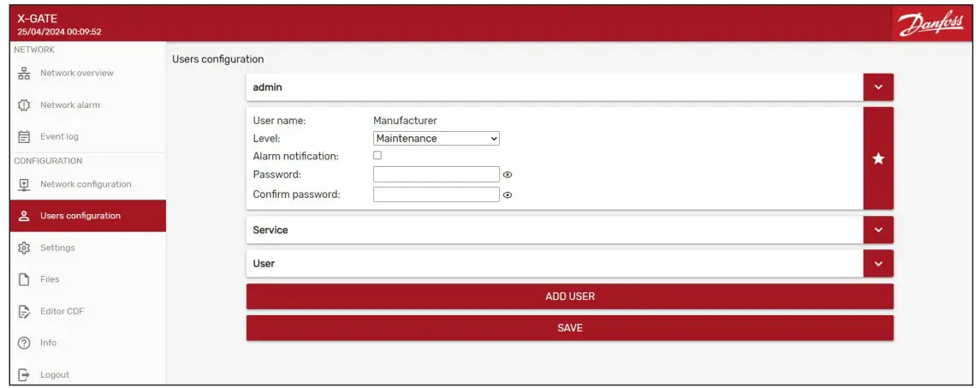Image resolution: width=980 pixels, height=388 pixels.
Task: Click the ADD USER button
Action: tap(570, 296)
